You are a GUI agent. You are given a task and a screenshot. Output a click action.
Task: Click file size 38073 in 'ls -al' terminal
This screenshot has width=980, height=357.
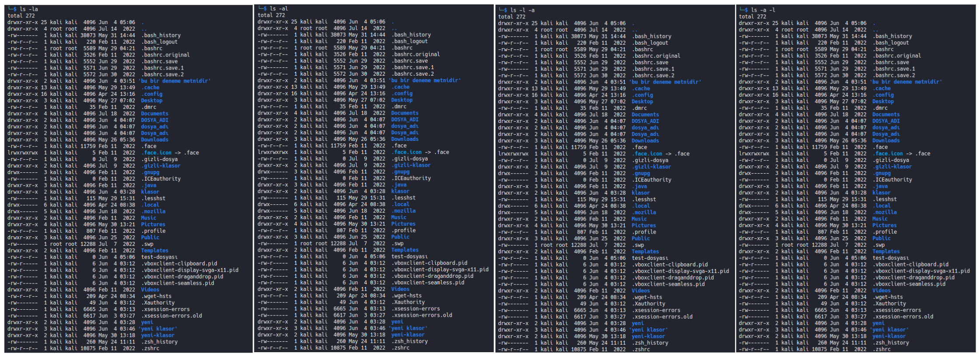point(338,35)
